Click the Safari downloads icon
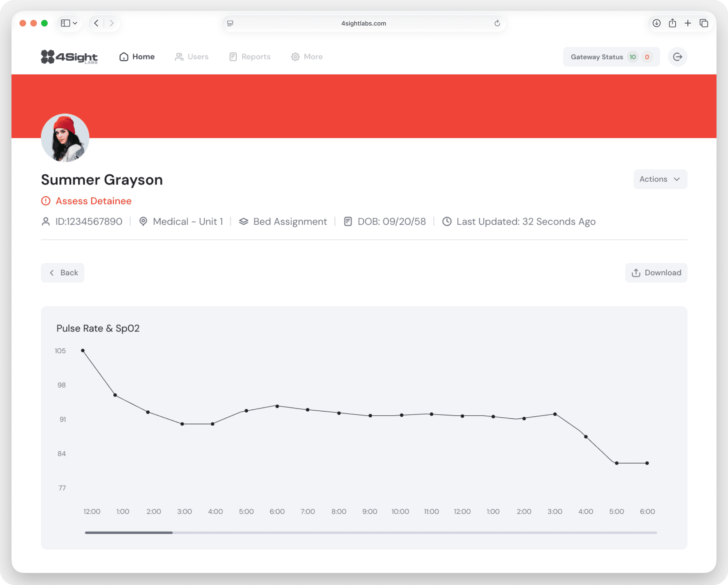The width and height of the screenshot is (728, 585). point(656,23)
